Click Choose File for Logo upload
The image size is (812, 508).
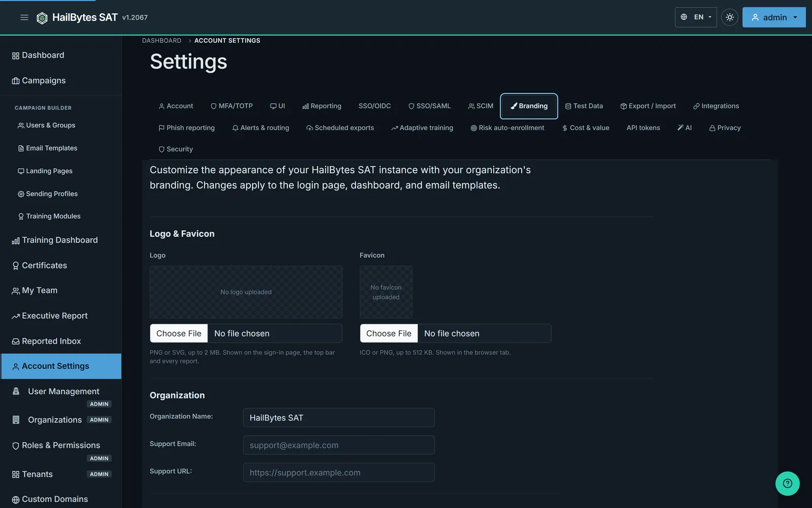[179, 334]
